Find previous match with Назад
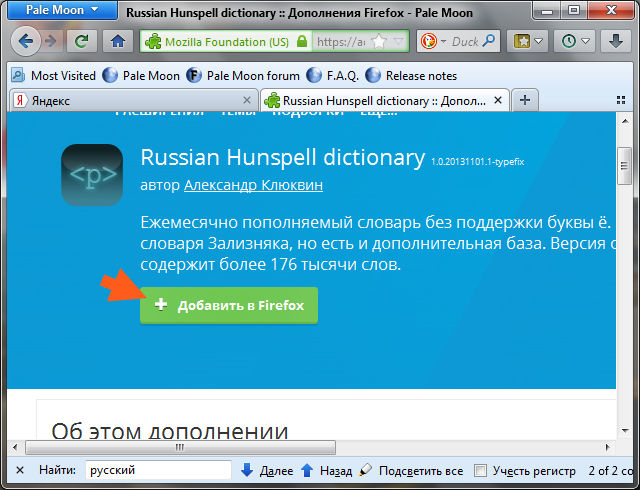This screenshot has height=490, width=640. (x=327, y=471)
